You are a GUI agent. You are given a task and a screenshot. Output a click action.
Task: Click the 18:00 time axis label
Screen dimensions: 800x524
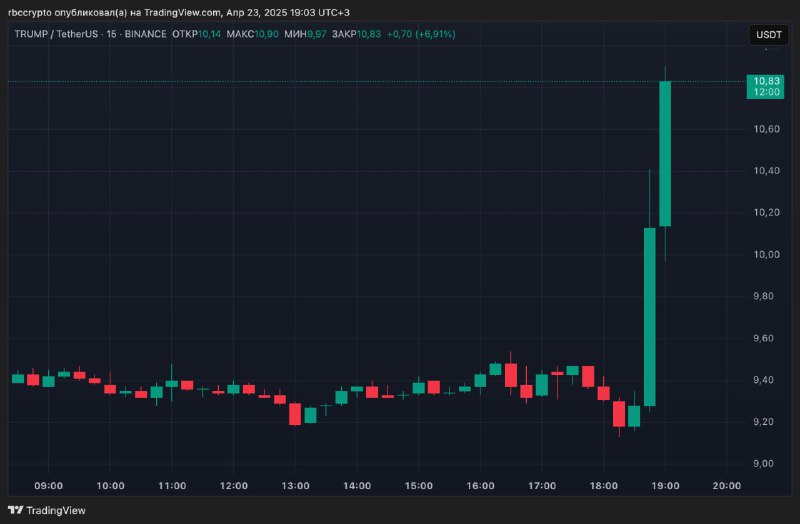[x=604, y=486]
